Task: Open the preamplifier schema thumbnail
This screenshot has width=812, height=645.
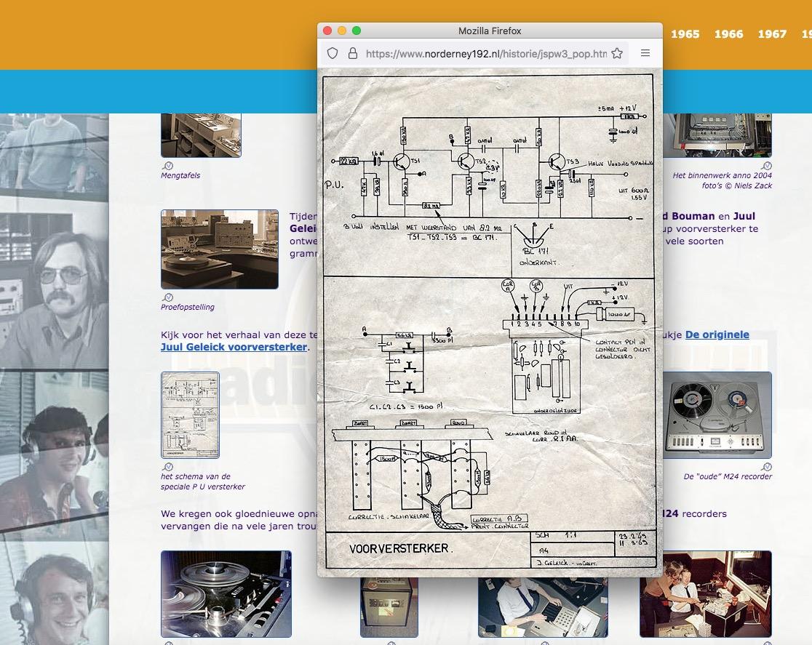Action: point(190,415)
